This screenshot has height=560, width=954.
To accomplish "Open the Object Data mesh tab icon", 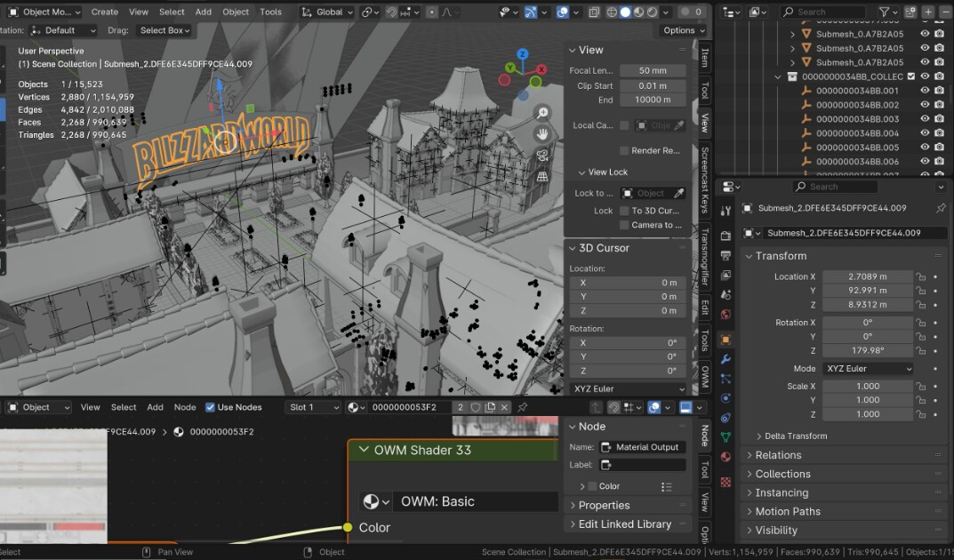I will pyautogui.click(x=726, y=437).
